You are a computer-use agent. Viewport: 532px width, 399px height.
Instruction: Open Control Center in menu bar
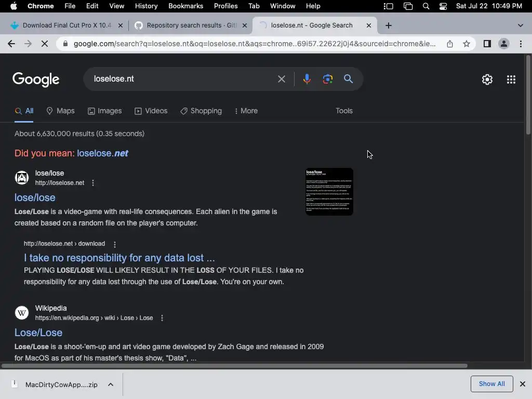coord(443,6)
